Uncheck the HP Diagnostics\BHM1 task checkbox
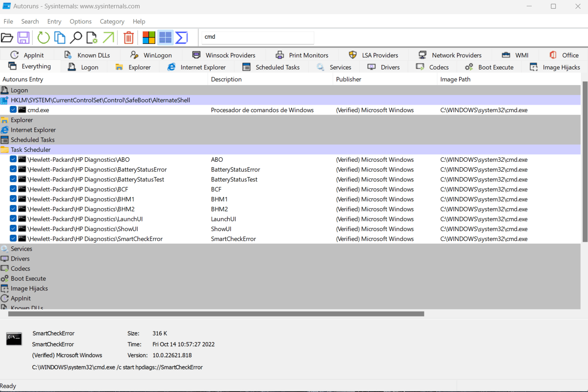 coord(13,199)
